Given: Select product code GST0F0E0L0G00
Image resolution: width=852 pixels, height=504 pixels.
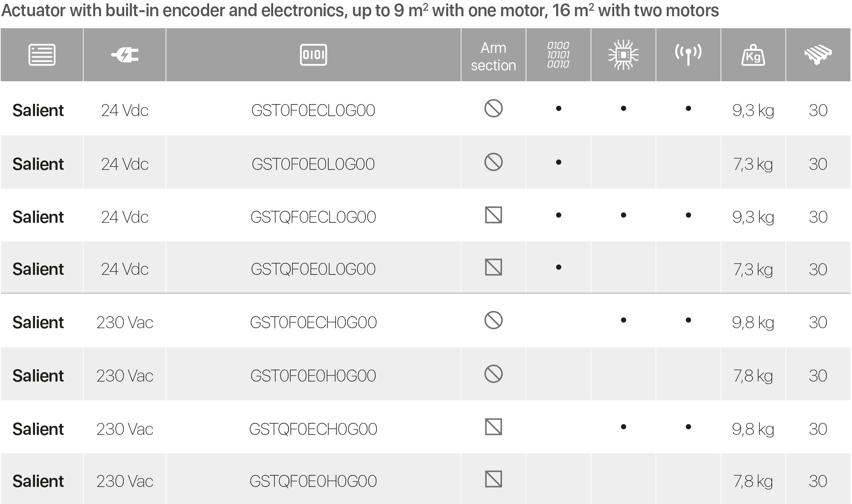Looking at the screenshot, I should 313,164.
